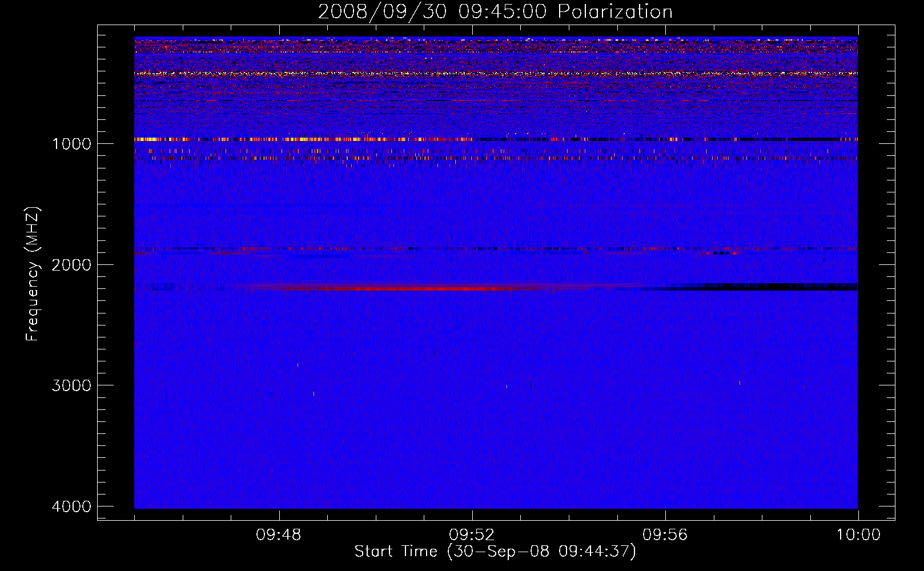The height and width of the screenshot is (571, 924).
Task: Click the 4000 frequency tick label
Action: coord(71,506)
